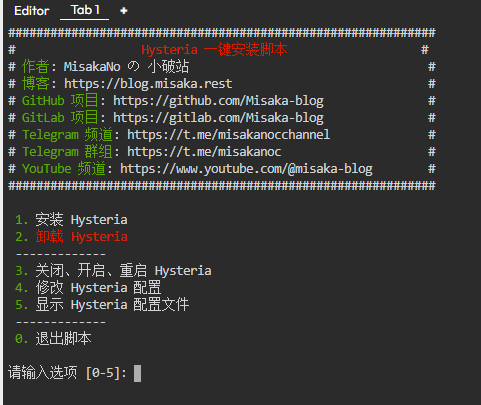Open the Telegram misakanoc group link
The height and width of the screenshot is (405, 481).
tap(204, 152)
